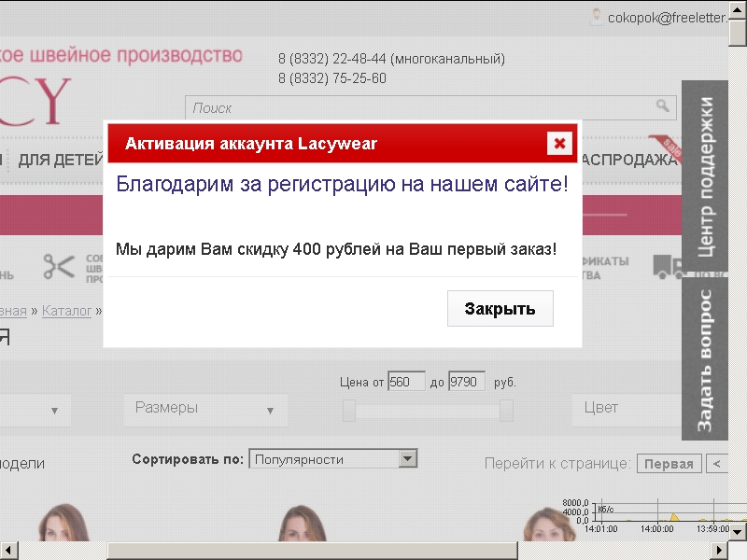Click the Благодарим за регистрацию heading

[342, 184]
